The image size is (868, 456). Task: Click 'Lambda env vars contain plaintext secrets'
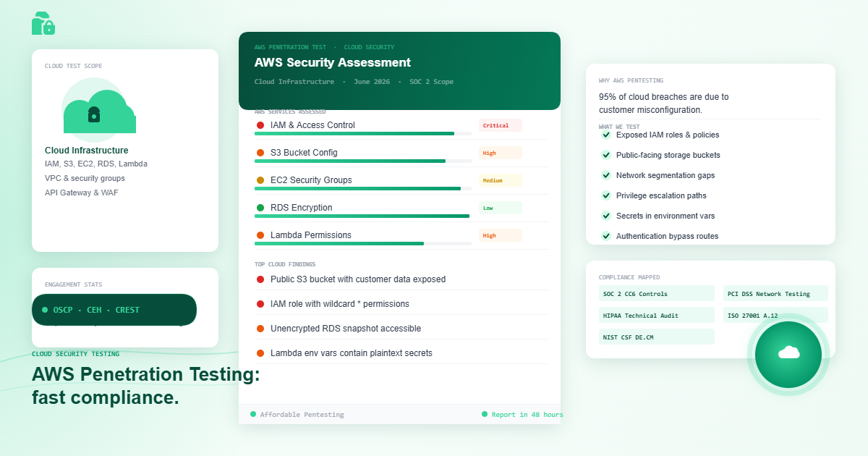(x=352, y=353)
